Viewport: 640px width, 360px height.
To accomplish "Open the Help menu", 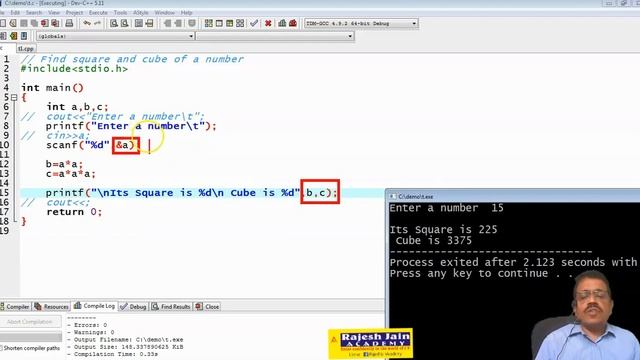I will point(187,13).
